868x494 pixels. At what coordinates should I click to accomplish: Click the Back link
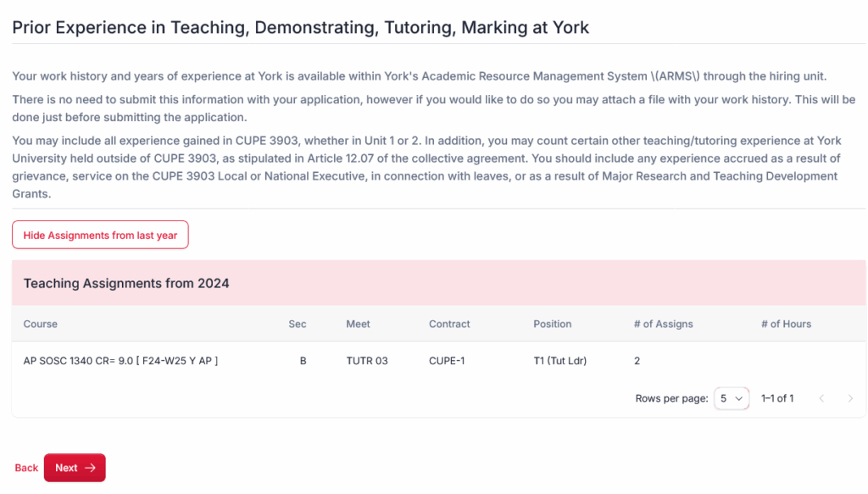(x=26, y=468)
